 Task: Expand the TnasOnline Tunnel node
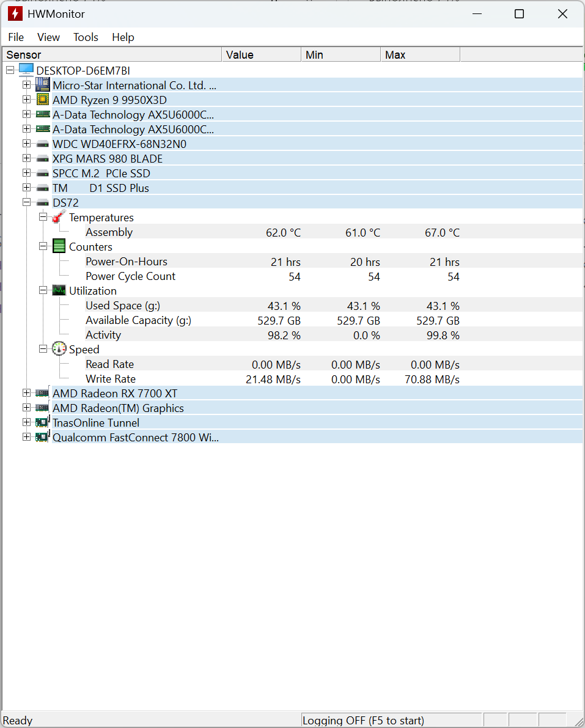(x=26, y=422)
